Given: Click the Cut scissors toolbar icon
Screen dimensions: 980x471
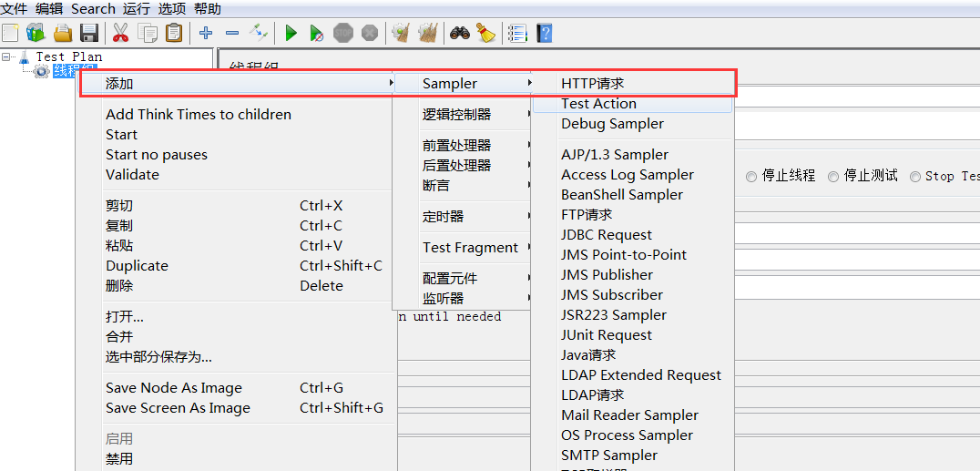Looking at the screenshot, I should [120, 34].
